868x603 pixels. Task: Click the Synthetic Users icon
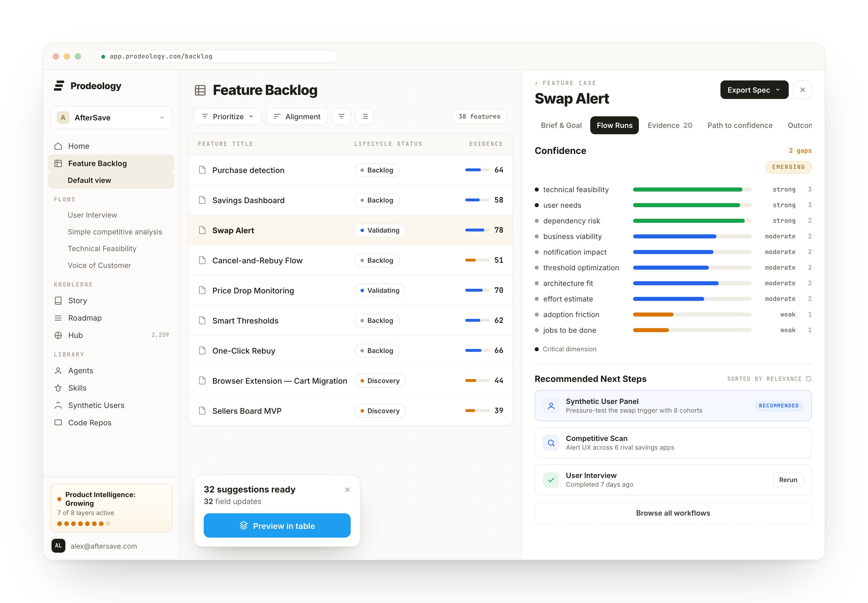pyautogui.click(x=58, y=405)
